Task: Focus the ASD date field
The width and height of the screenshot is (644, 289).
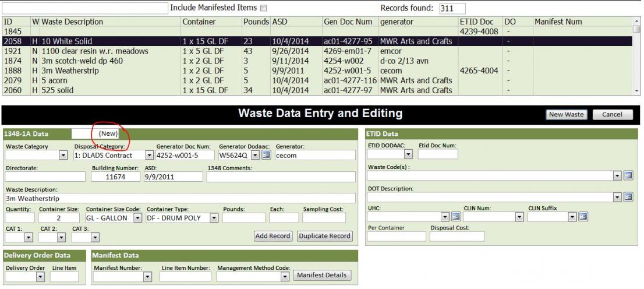Action: tap(174, 177)
